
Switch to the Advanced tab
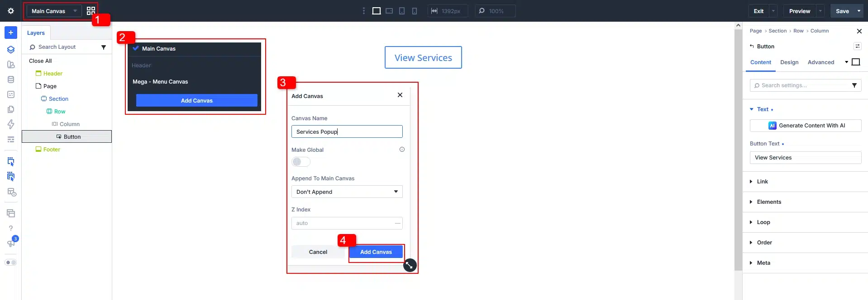821,62
